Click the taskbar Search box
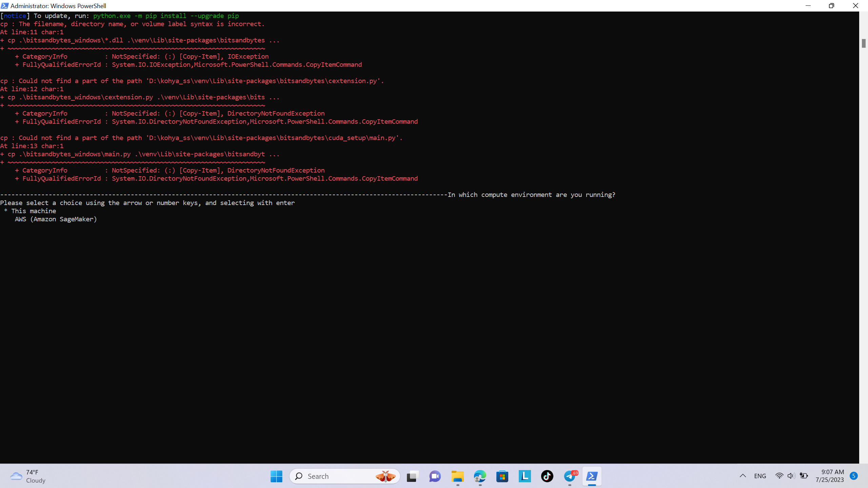This screenshot has width=868, height=488. point(344,476)
